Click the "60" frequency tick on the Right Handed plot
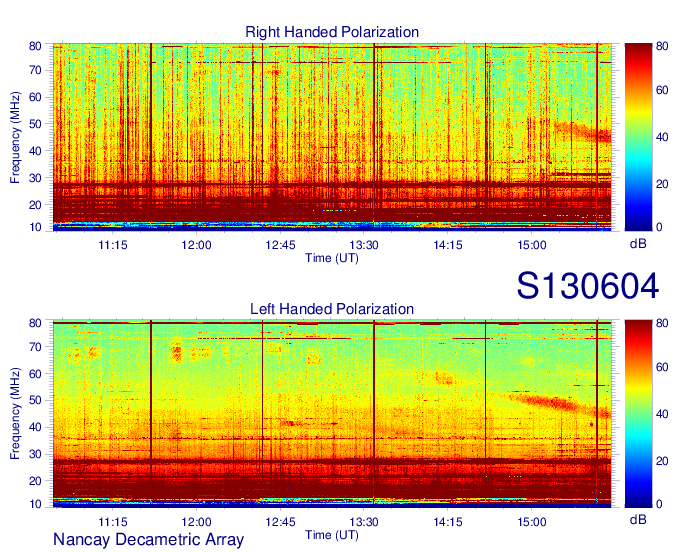The height and width of the screenshot is (552, 680). [35, 97]
